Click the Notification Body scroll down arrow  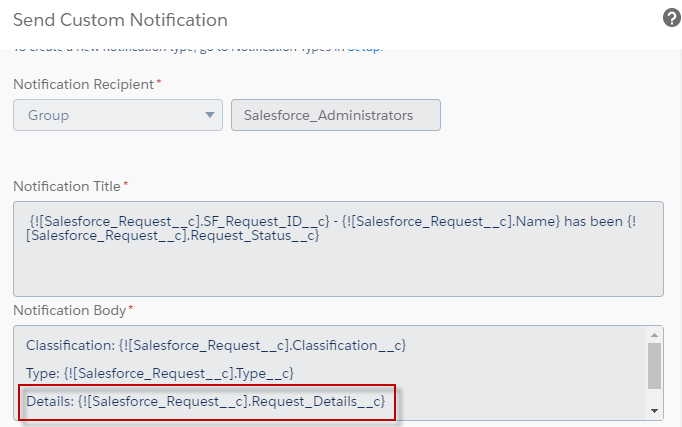tap(655, 411)
